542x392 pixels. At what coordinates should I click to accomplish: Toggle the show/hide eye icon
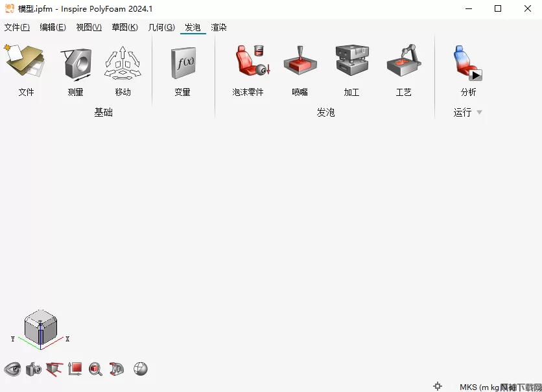pos(12,369)
